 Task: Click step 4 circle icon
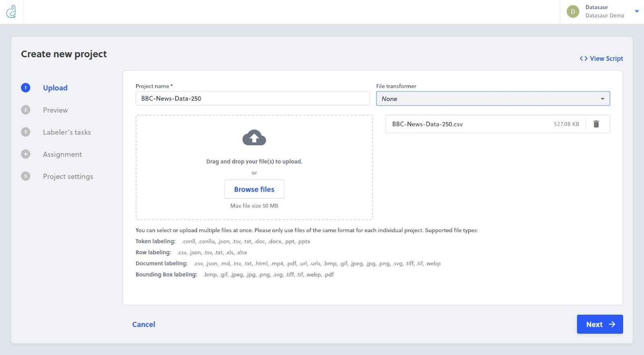point(25,154)
